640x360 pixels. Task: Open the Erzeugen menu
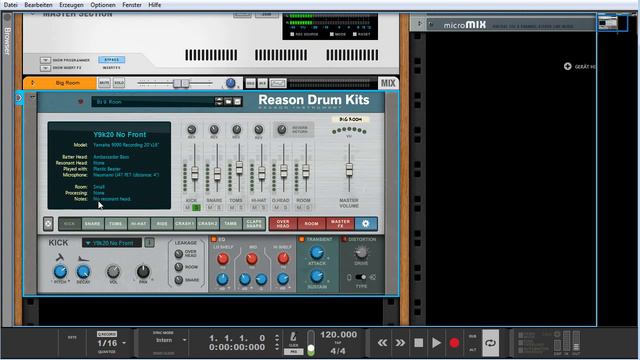(71, 5)
